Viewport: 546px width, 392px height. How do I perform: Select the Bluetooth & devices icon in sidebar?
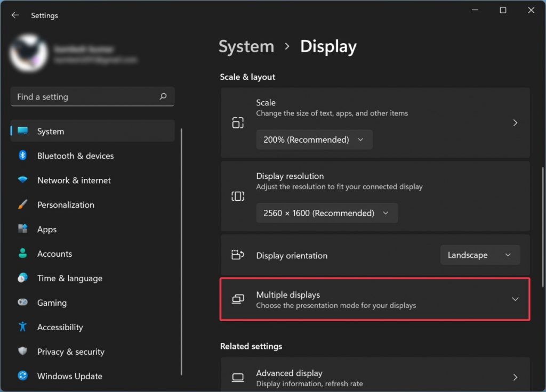[x=23, y=156]
